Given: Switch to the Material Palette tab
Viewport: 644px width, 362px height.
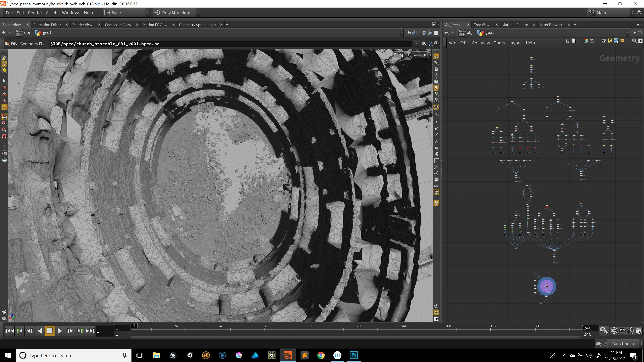Looking at the screenshot, I should (x=515, y=25).
